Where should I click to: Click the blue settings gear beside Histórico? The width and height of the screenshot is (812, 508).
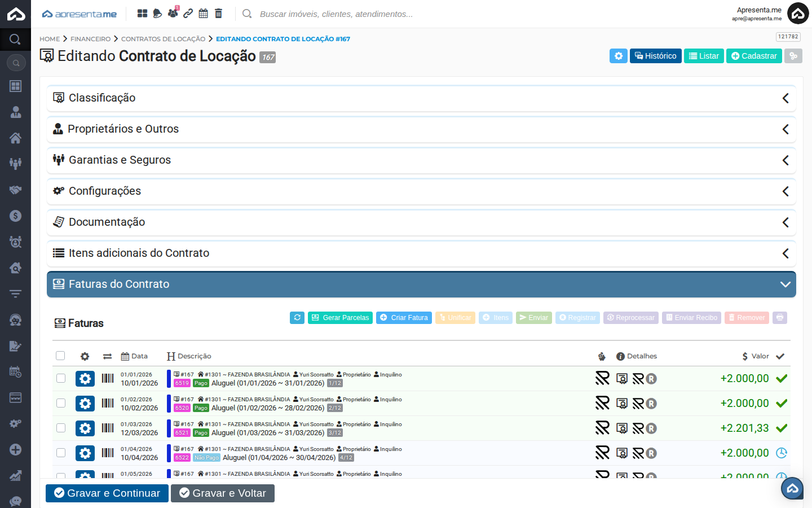(x=618, y=56)
